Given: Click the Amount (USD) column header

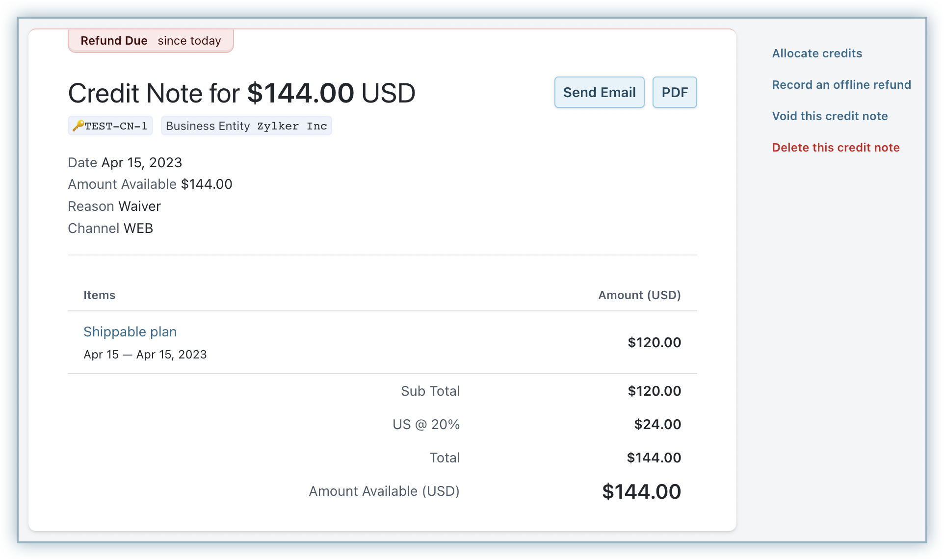Looking at the screenshot, I should pos(639,295).
